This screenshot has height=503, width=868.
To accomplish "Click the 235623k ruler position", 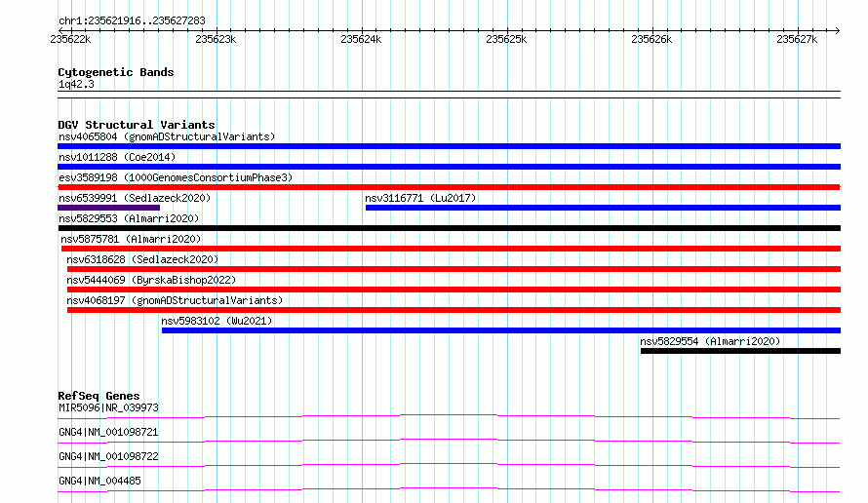I will 216,39.
